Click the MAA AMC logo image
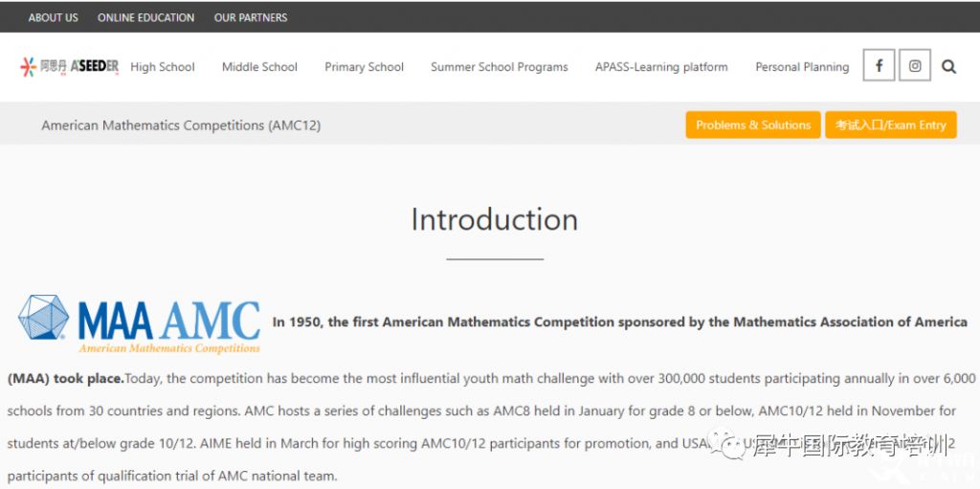 click(x=139, y=324)
